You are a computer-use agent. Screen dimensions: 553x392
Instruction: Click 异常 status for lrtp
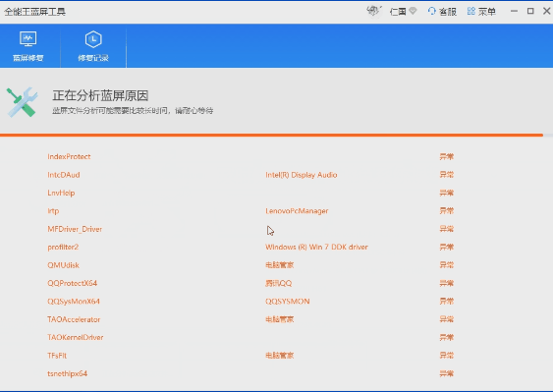pos(447,211)
